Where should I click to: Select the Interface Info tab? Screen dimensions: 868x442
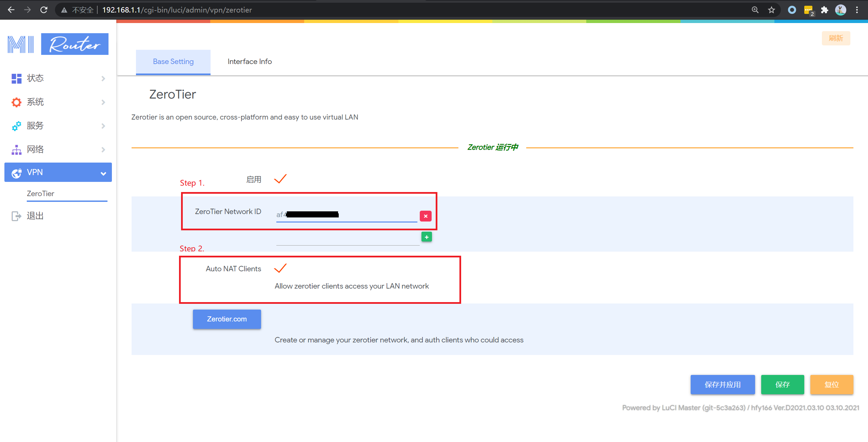click(x=249, y=61)
